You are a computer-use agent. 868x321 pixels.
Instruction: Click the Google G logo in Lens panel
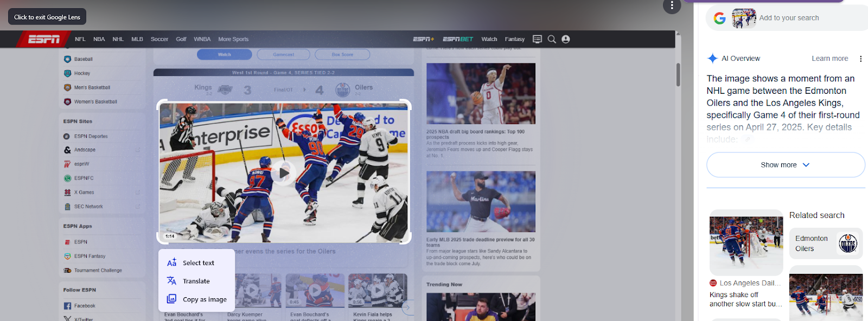click(720, 18)
